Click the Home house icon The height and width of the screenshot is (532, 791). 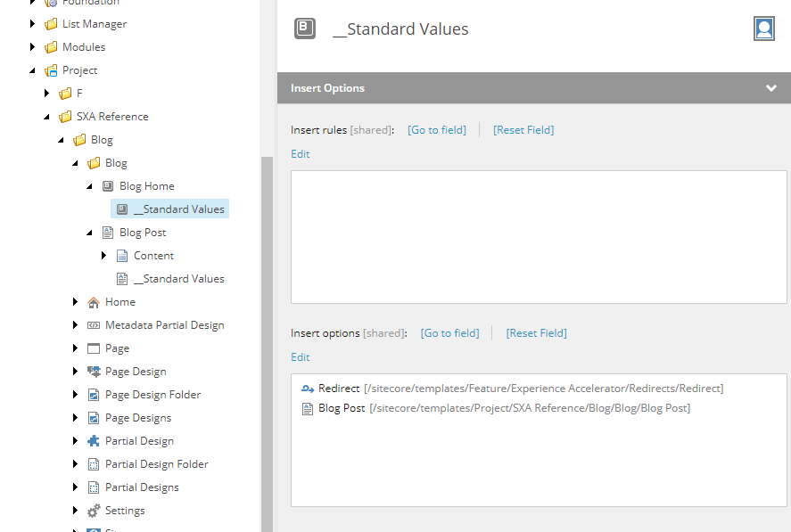click(94, 302)
